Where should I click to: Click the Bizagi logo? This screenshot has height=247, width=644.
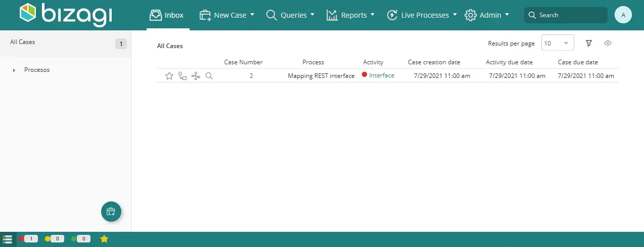[66, 15]
